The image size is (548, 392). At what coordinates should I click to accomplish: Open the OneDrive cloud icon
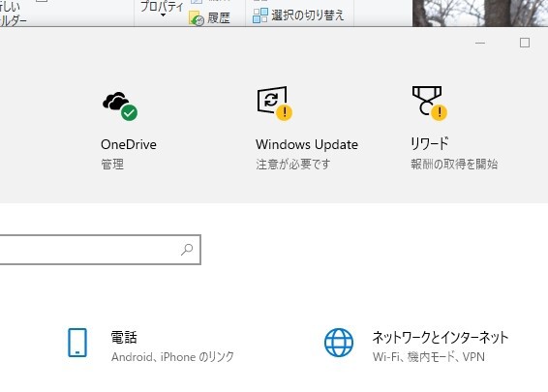(120, 106)
